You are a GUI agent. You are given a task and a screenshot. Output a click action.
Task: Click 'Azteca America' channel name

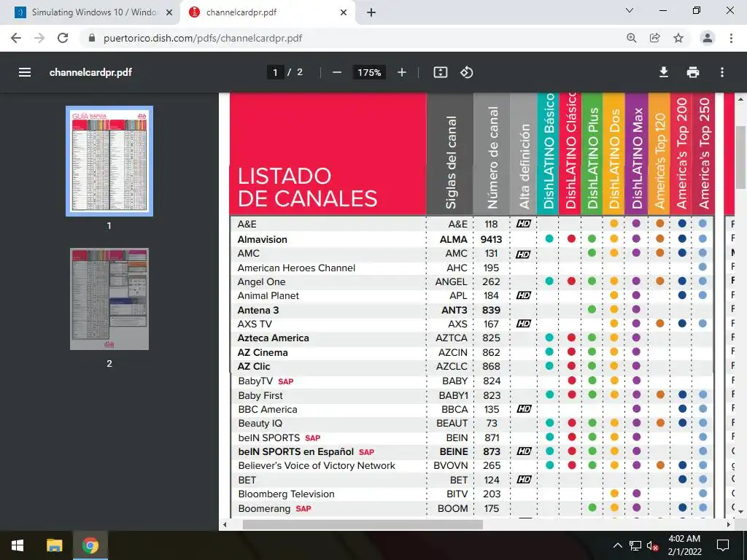click(x=274, y=338)
